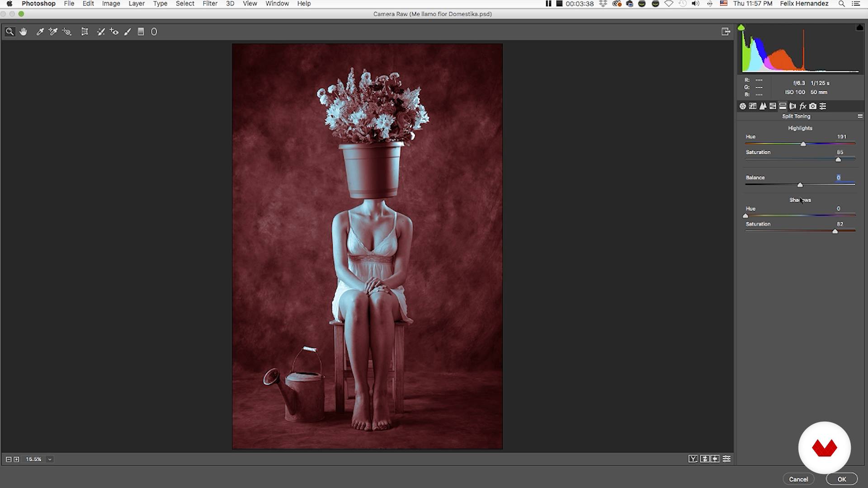Open the Split Toning panel options menu
Screen dimensions: 868x488
pyautogui.click(x=860, y=116)
